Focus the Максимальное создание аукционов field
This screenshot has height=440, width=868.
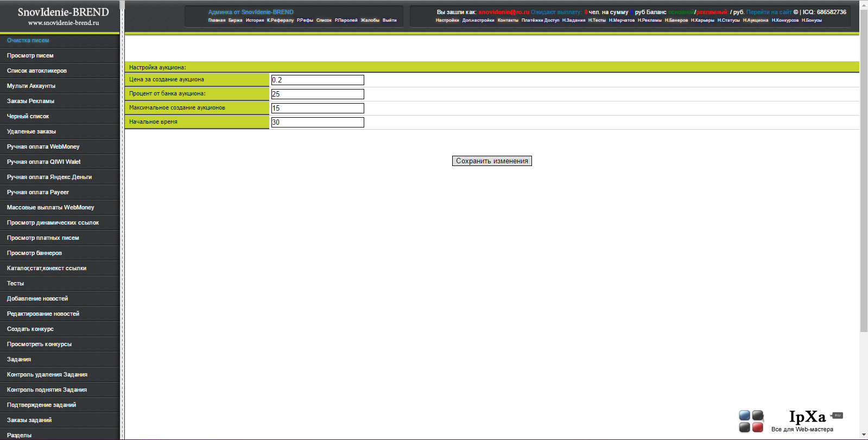[x=318, y=108]
